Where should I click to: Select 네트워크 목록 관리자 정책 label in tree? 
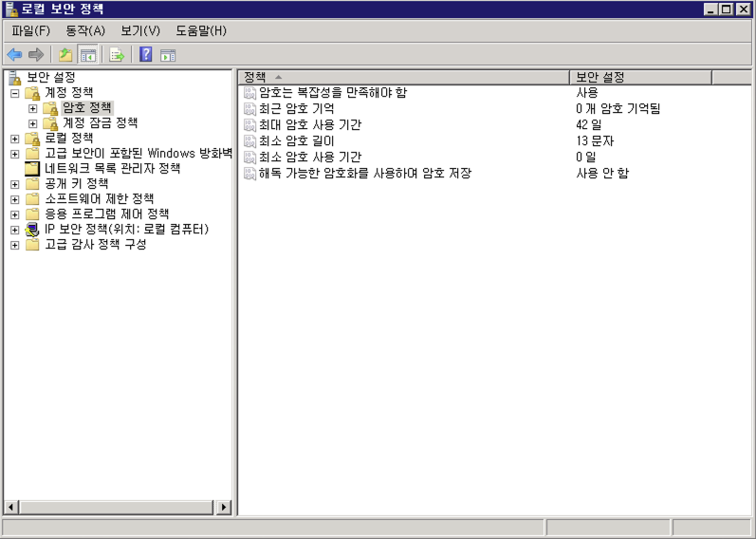(x=112, y=168)
